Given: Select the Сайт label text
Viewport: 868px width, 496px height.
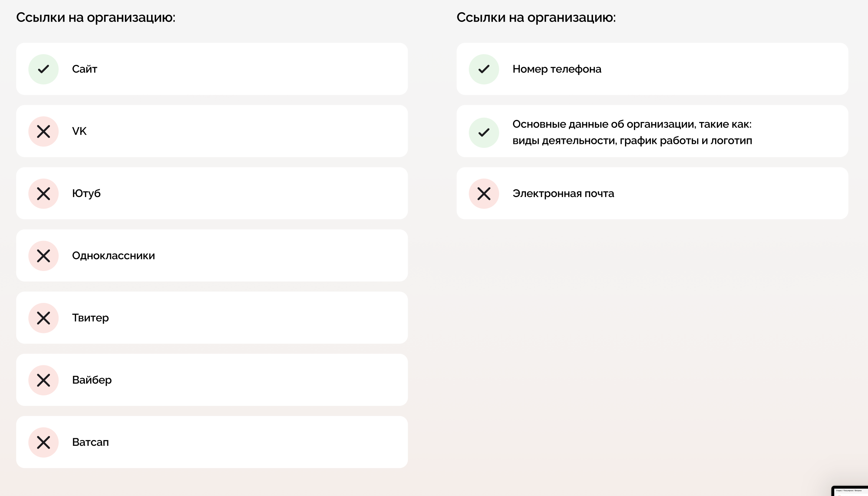Looking at the screenshot, I should click(x=85, y=69).
